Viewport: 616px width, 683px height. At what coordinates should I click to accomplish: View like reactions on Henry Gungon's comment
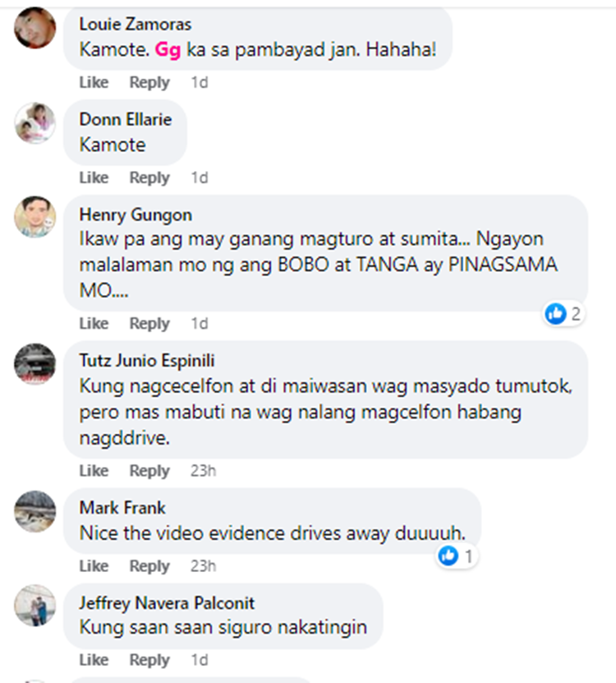[x=563, y=314]
